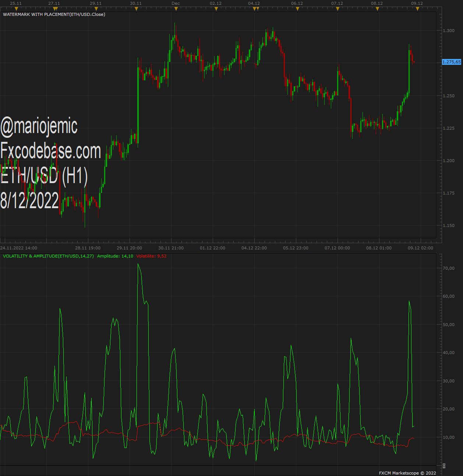The image size is (463, 476).
Task: Click the 04.12 22:00 time axis label
Action: (x=254, y=248)
